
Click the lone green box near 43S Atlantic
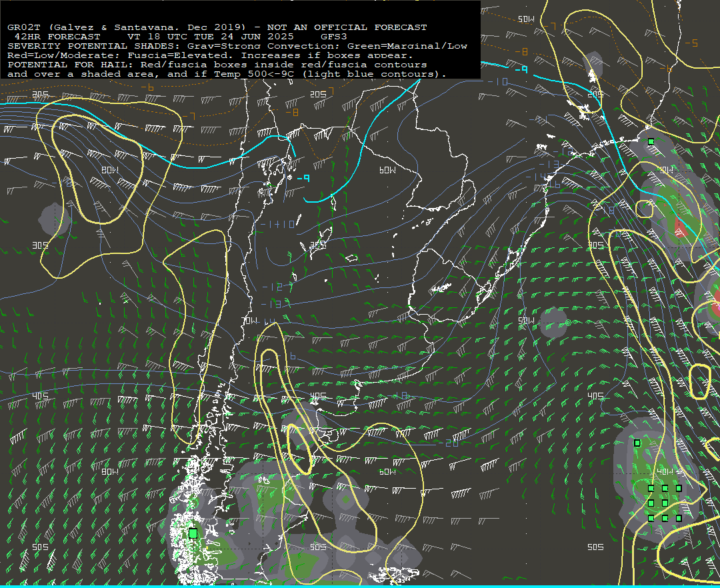coord(637,443)
